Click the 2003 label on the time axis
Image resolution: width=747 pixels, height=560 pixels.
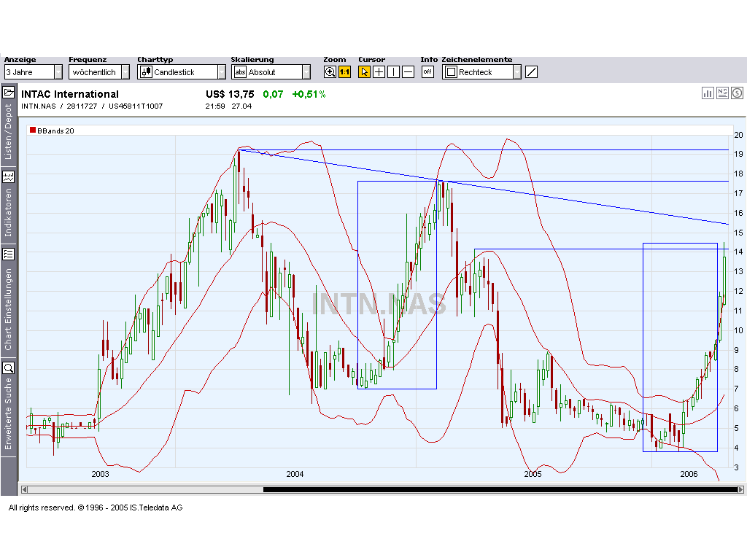(100, 474)
